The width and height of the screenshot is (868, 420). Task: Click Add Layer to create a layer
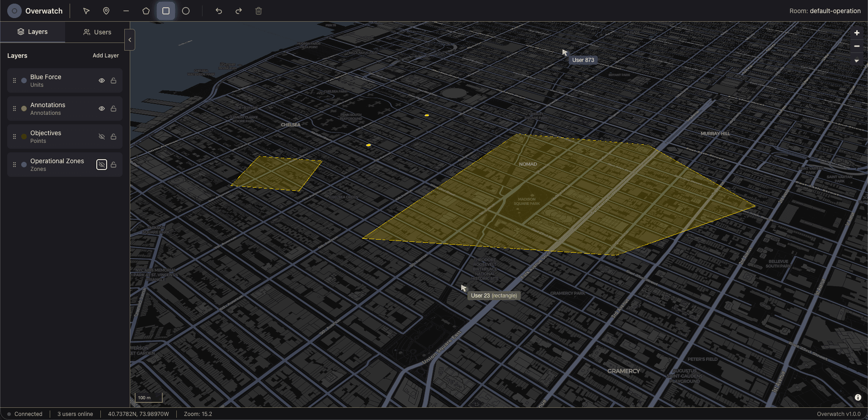point(106,55)
